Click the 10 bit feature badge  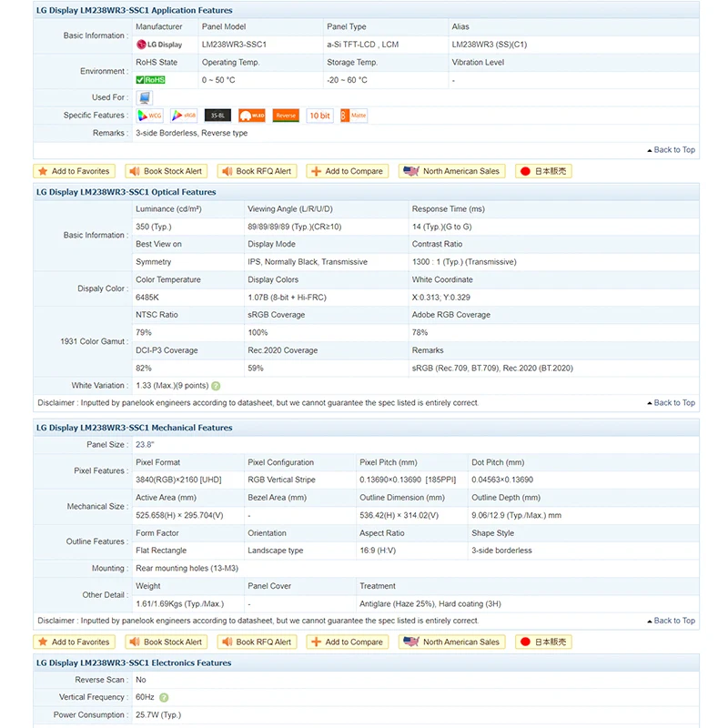tap(320, 116)
